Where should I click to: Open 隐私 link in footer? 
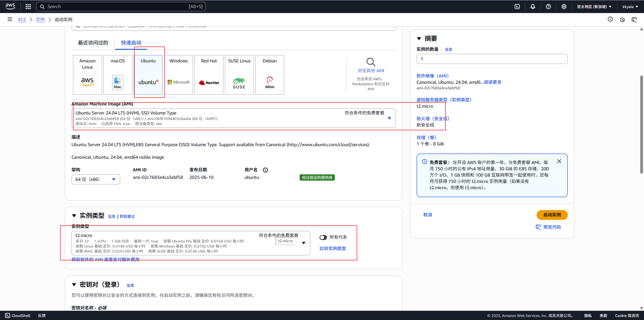point(588,316)
